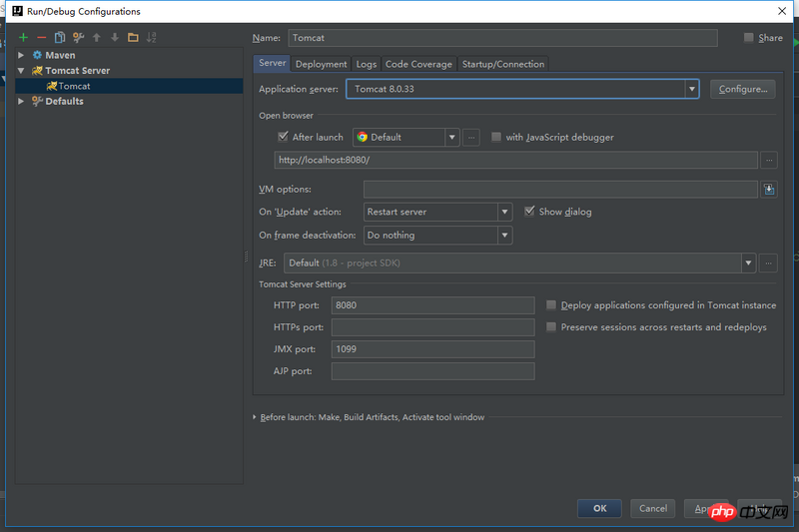The image size is (799, 532).
Task: Remove configuration with red minus icon
Action: click(42, 37)
